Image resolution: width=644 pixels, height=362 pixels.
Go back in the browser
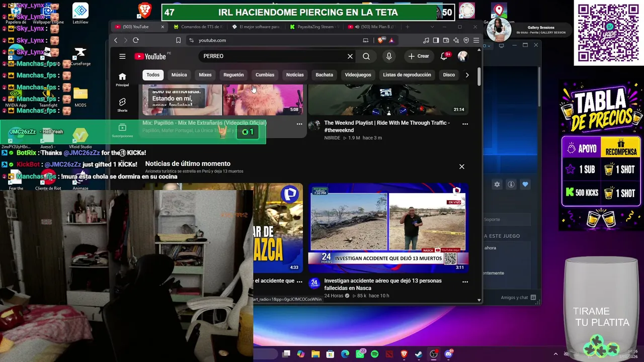116,40
